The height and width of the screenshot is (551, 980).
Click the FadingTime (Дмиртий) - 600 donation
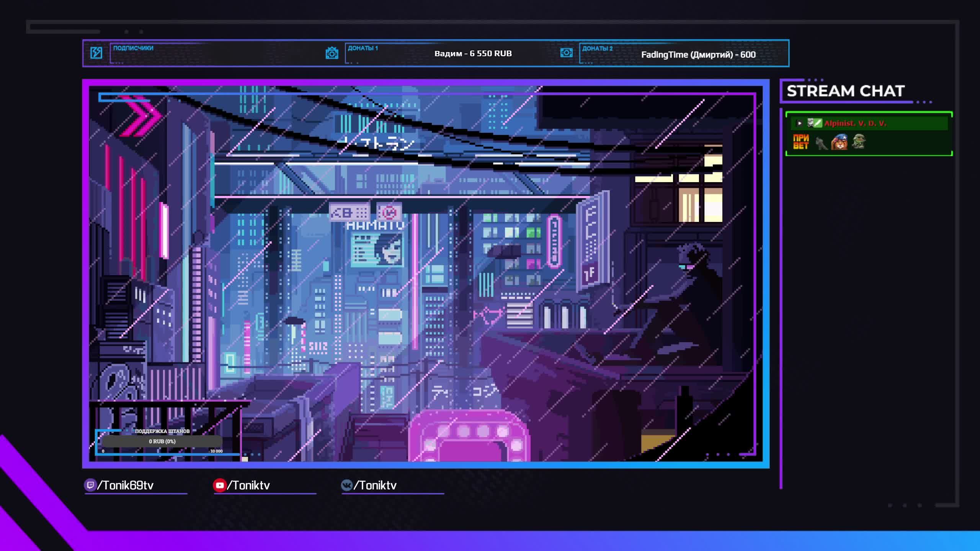(698, 55)
